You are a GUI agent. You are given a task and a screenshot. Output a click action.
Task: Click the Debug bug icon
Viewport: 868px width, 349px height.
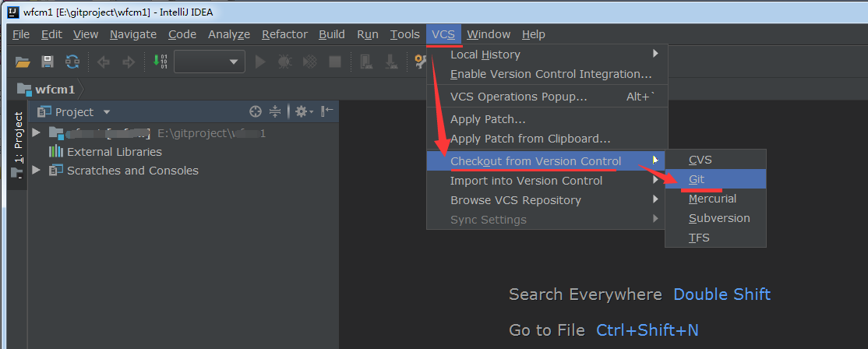tap(284, 62)
